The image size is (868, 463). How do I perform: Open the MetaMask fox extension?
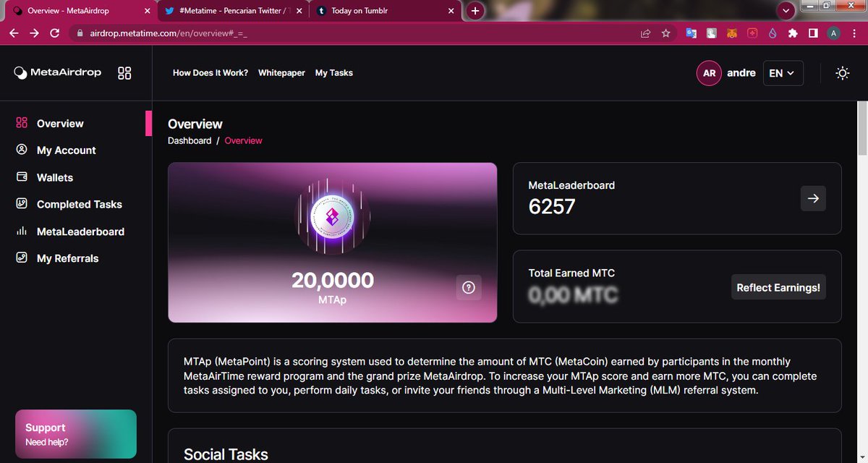[732, 33]
